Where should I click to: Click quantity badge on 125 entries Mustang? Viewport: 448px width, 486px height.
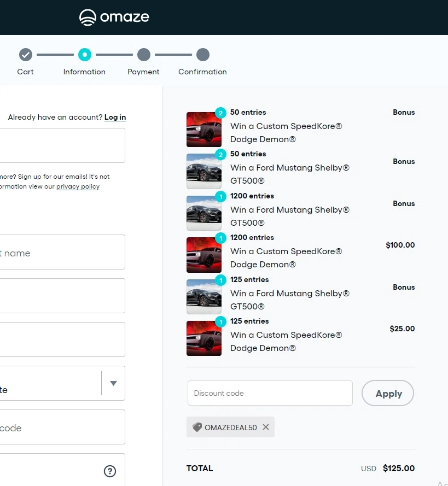pos(221,280)
